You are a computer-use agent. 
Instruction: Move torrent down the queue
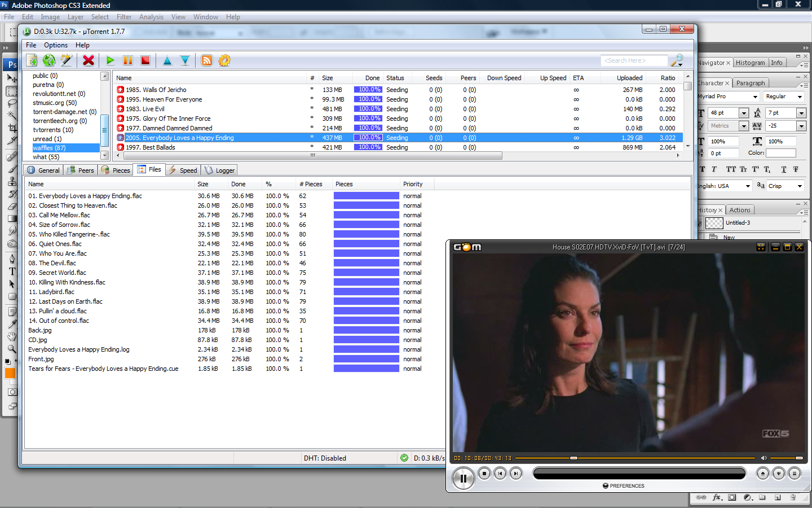tap(185, 60)
